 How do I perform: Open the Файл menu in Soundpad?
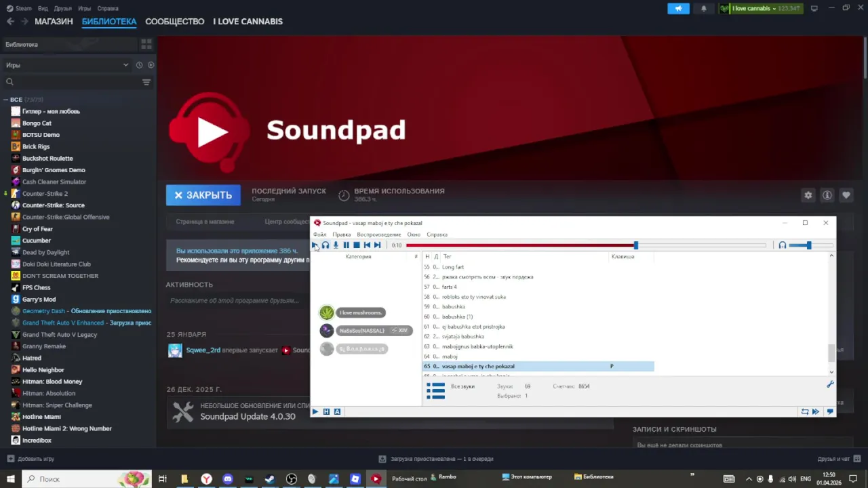[x=319, y=235]
